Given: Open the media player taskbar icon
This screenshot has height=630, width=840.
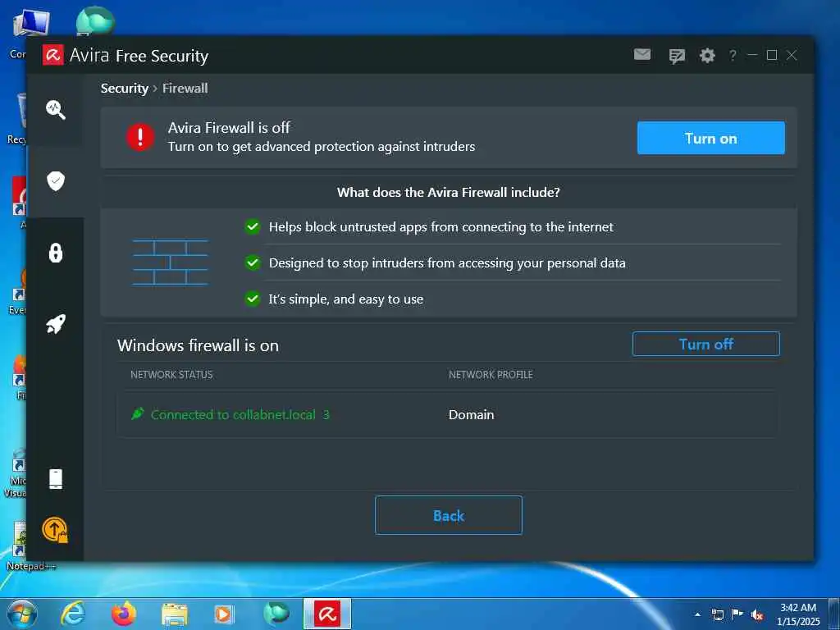Looking at the screenshot, I should coord(224,614).
